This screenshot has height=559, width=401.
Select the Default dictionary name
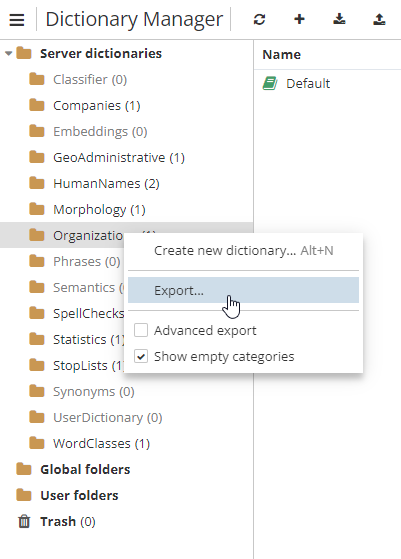pyautogui.click(x=308, y=83)
